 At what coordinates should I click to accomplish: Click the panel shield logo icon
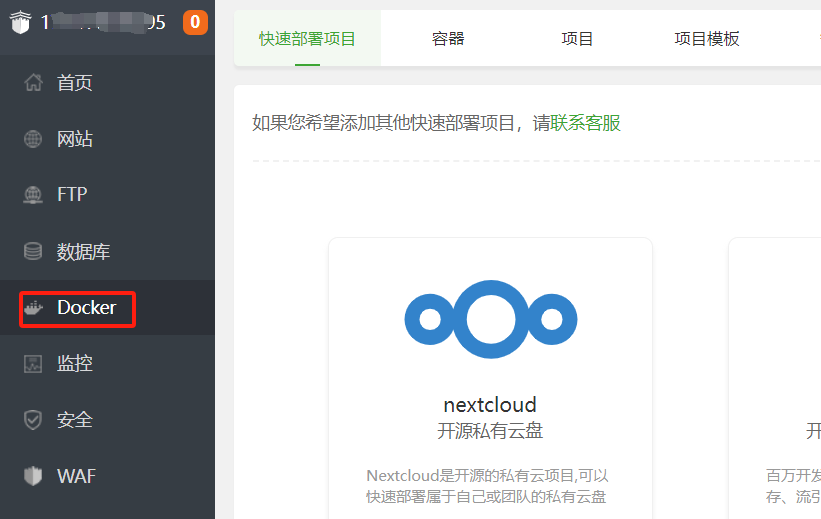(x=20, y=22)
